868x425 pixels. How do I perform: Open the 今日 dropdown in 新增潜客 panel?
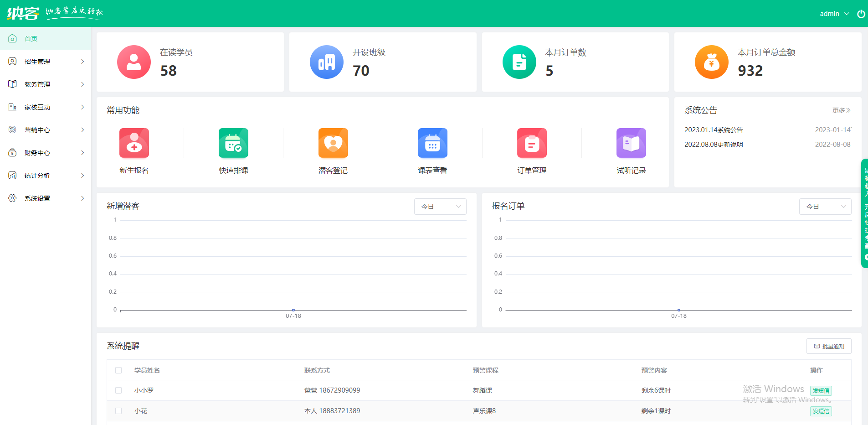(439, 206)
